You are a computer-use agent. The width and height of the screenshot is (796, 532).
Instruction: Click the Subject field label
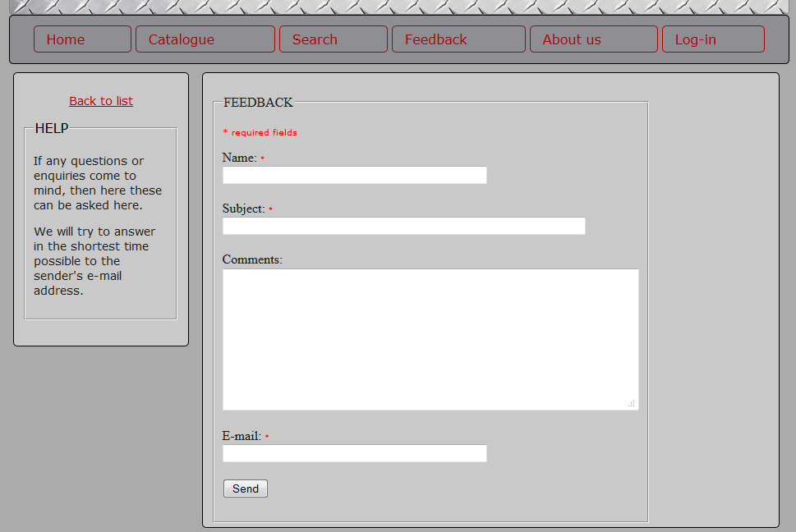tap(243, 209)
